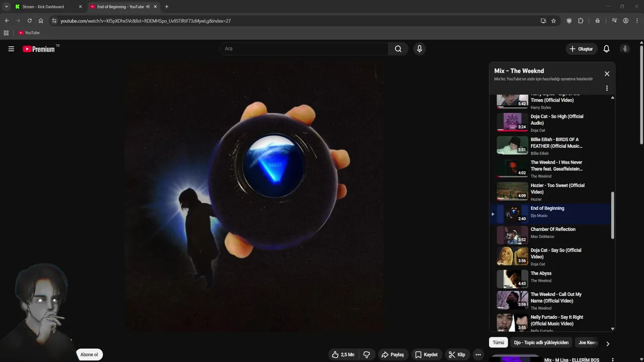
Task: Dislike the video with thumbs down
Action: pos(367,354)
